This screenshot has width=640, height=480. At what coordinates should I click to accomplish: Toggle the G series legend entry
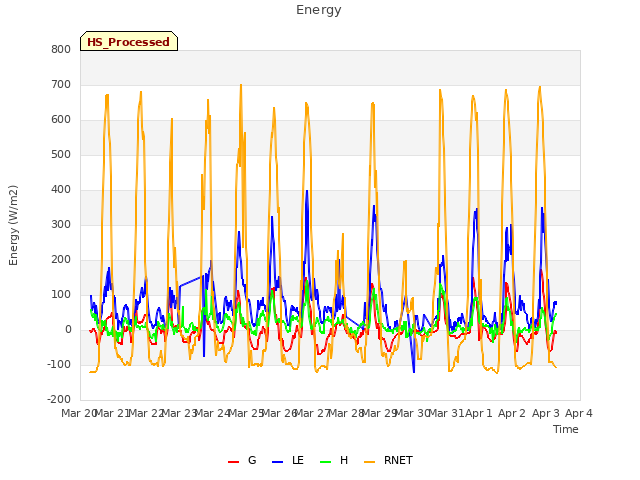(242, 460)
